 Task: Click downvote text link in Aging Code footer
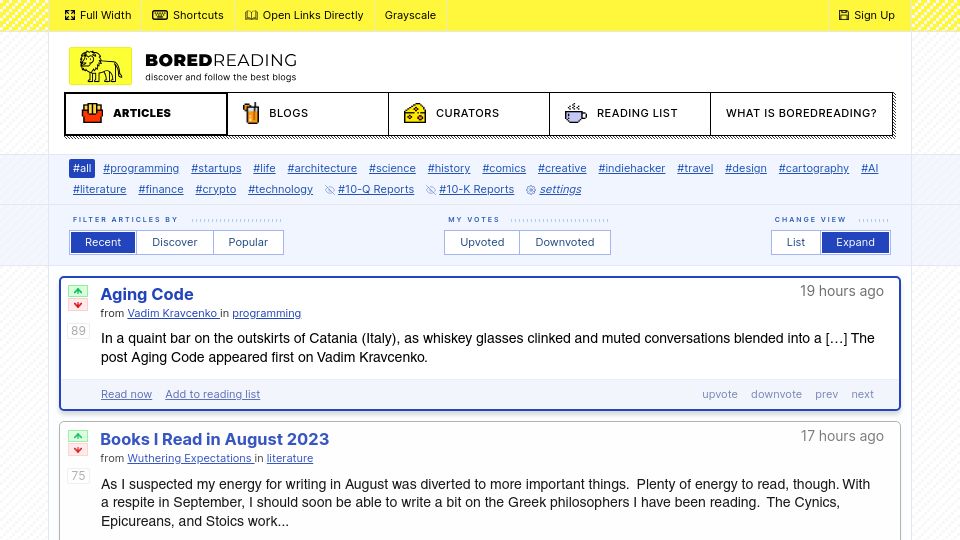tap(776, 394)
